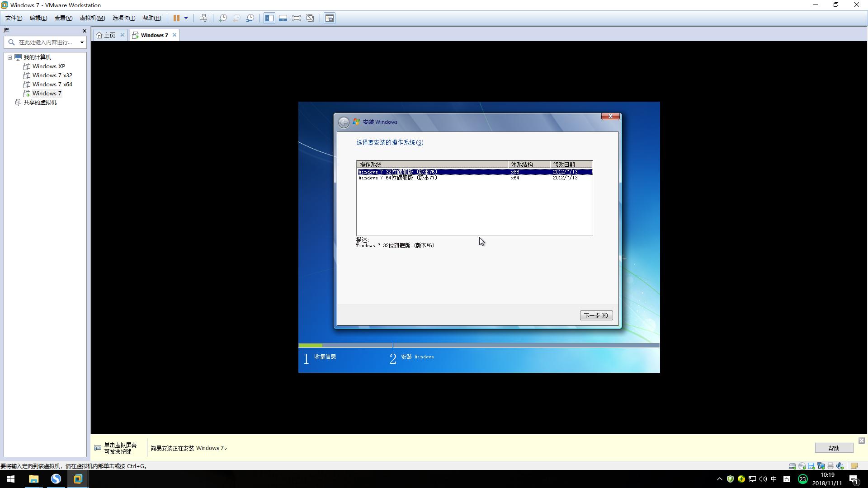The height and width of the screenshot is (488, 868).
Task: Click the 下一步 button in the installer
Action: pyautogui.click(x=596, y=315)
